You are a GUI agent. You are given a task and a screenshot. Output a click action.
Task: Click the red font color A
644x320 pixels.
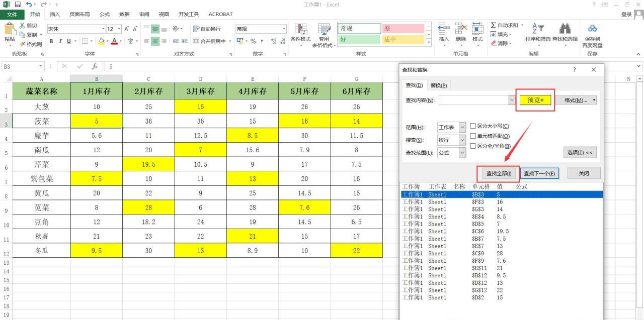(114, 41)
